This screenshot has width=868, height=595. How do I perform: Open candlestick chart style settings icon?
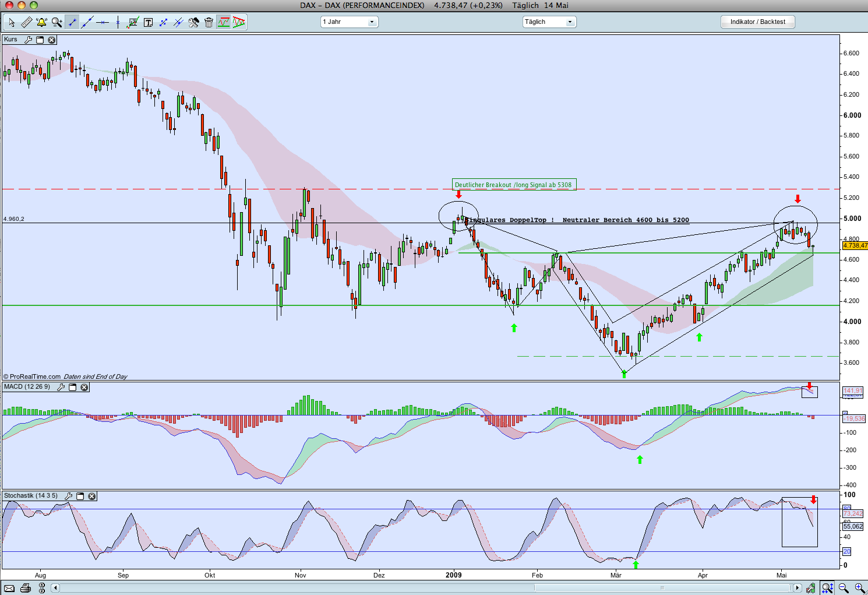click(x=811, y=588)
